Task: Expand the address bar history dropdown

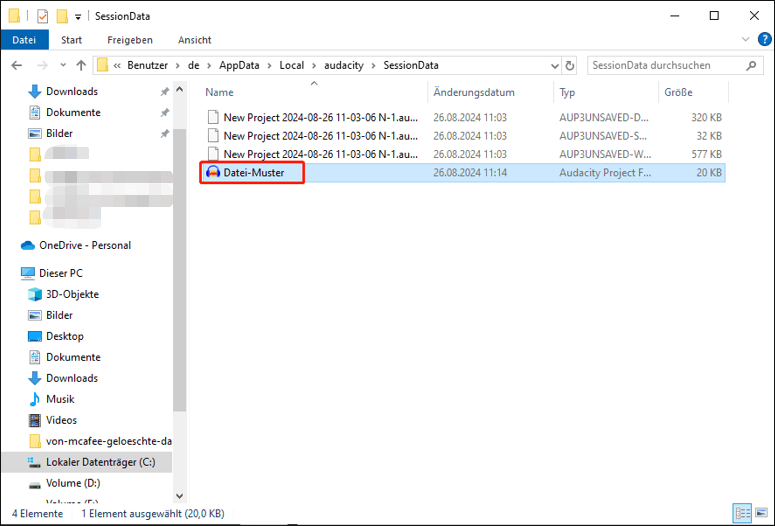Action: pyautogui.click(x=555, y=65)
